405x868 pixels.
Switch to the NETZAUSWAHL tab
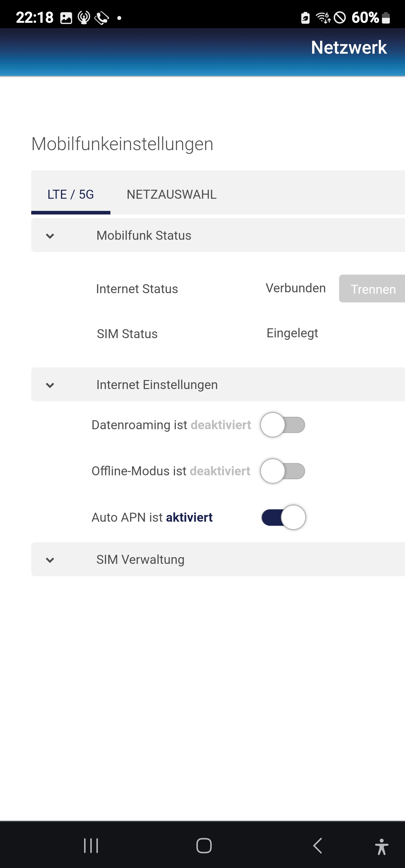pos(172,195)
